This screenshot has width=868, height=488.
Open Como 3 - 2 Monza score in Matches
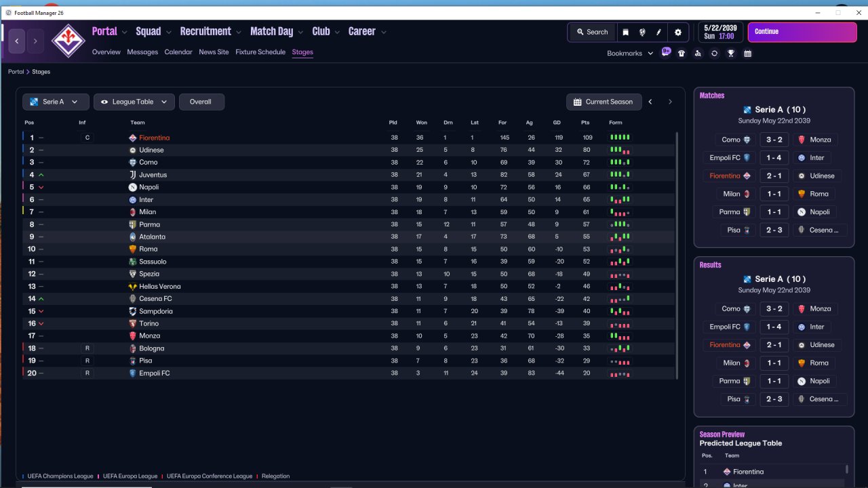click(x=774, y=140)
